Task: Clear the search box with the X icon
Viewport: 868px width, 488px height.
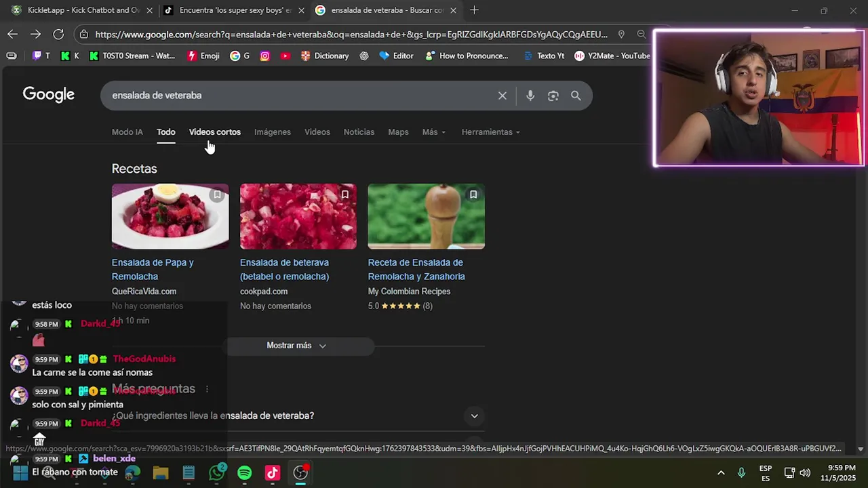Action: 502,96
